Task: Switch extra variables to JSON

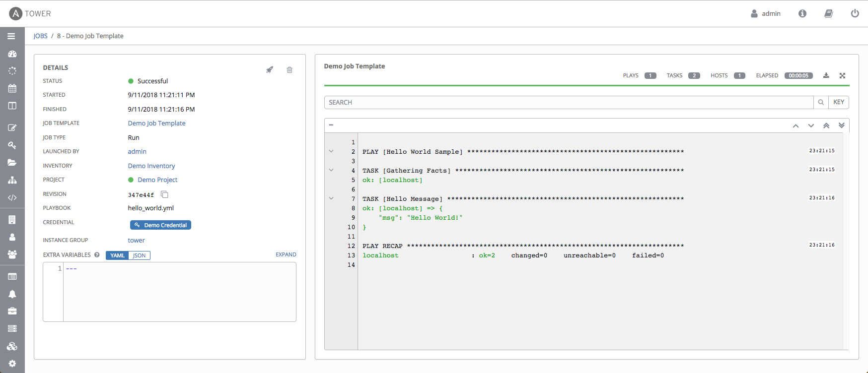Action: tap(140, 255)
